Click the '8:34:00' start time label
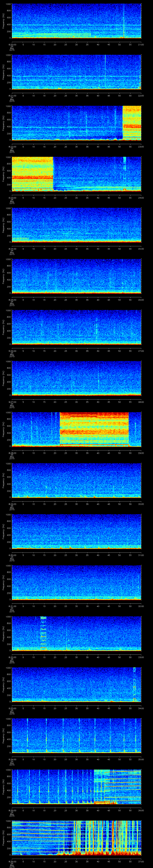Screen dimensions: 153x868 point(12,759)
